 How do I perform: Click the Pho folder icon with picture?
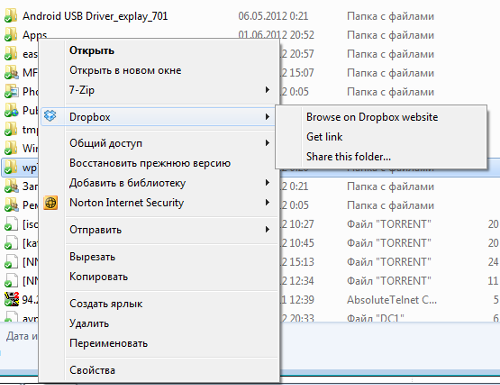pos(11,91)
